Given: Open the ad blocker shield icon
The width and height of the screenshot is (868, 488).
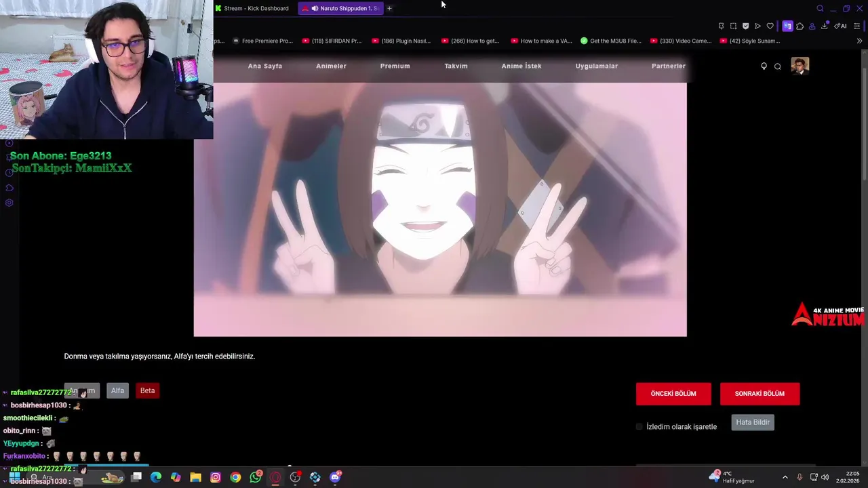Looking at the screenshot, I should pyautogui.click(x=745, y=26).
